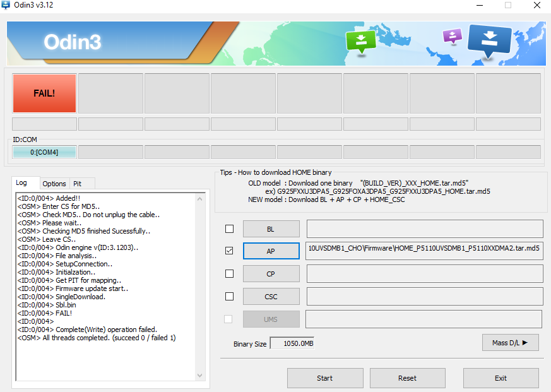Click log line 'Checking MD5 finished Sucessfully..'

(84, 231)
